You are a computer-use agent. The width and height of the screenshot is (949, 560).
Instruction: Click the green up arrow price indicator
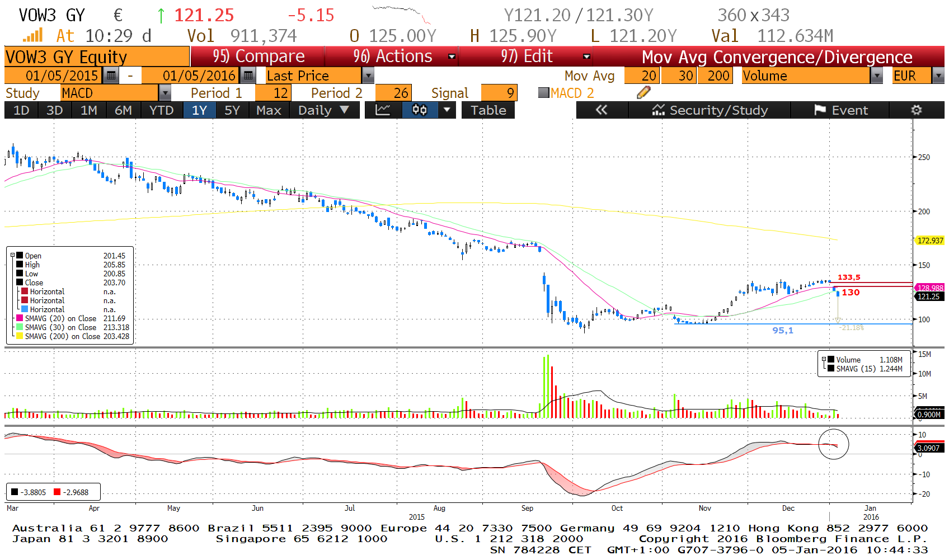[161, 16]
